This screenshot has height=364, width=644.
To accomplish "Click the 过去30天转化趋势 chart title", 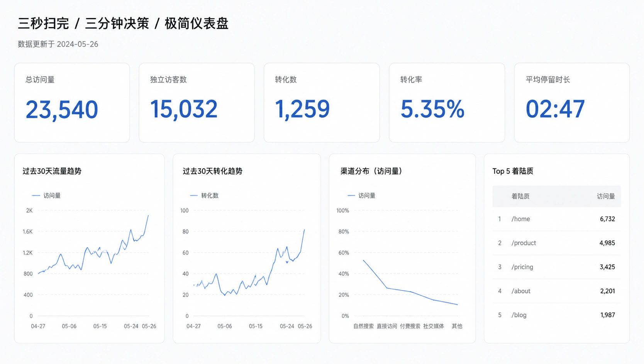I will click(x=212, y=171).
